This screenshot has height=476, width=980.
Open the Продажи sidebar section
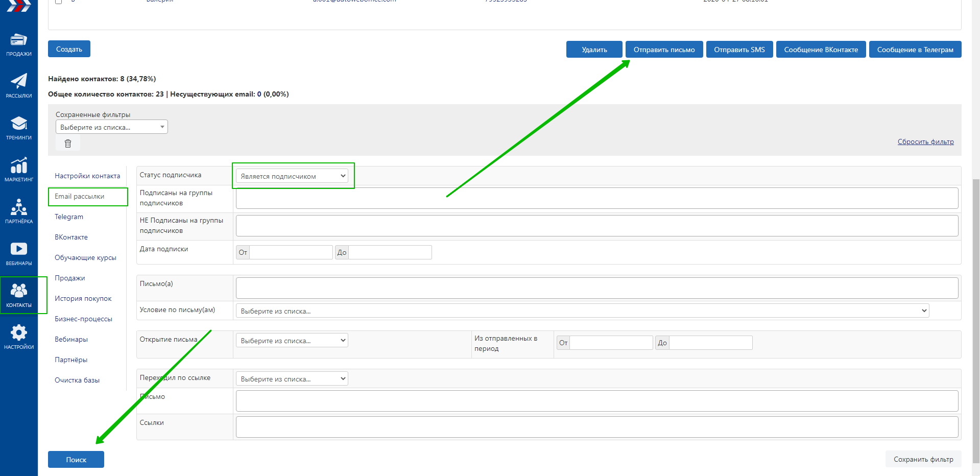tap(19, 44)
